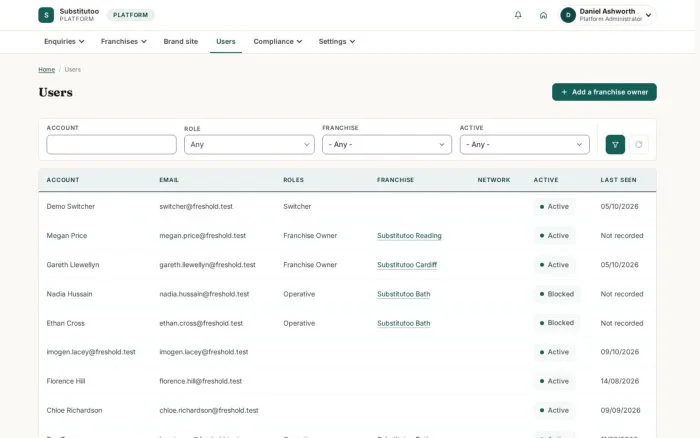Open the Substitutoo Reading franchise link
Image resolution: width=700 pixels, height=438 pixels.
[x=409, y=236]
